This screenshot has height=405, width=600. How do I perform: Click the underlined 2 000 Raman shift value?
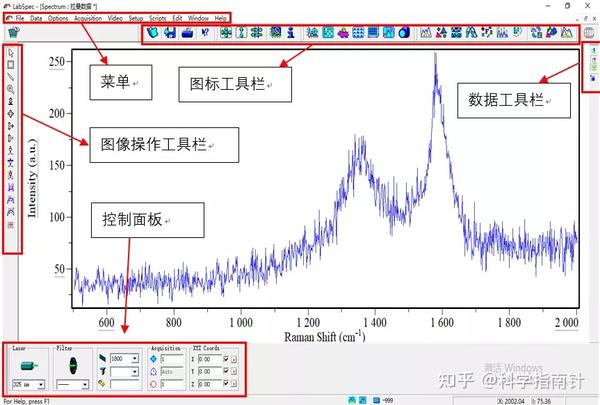click(567, 323)
